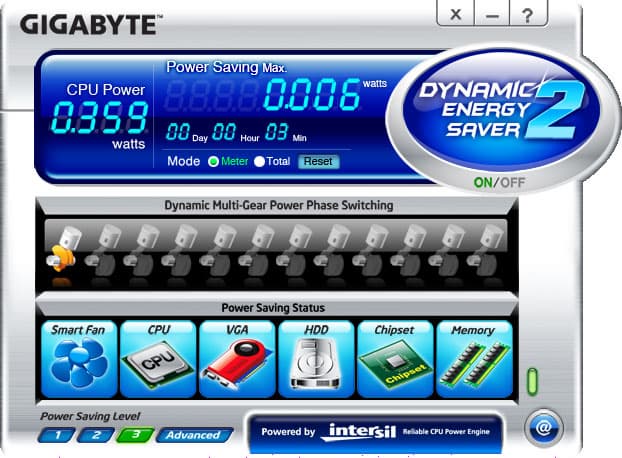Viewport: 622px width, 458px height.
Task: Click the GIGABYTE logo
Action: click(x=91, y=25)
